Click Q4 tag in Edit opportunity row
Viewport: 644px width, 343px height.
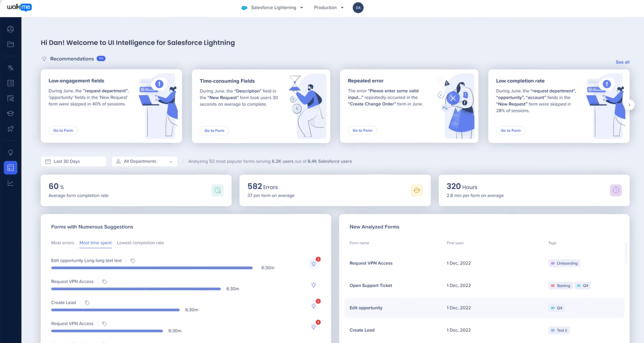pos(556,308)
